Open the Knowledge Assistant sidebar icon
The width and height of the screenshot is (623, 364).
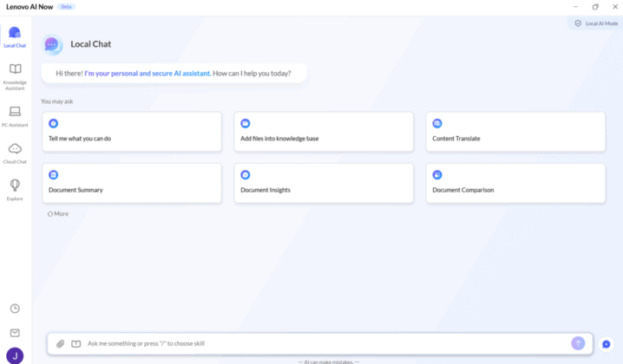tap(15, 77)
